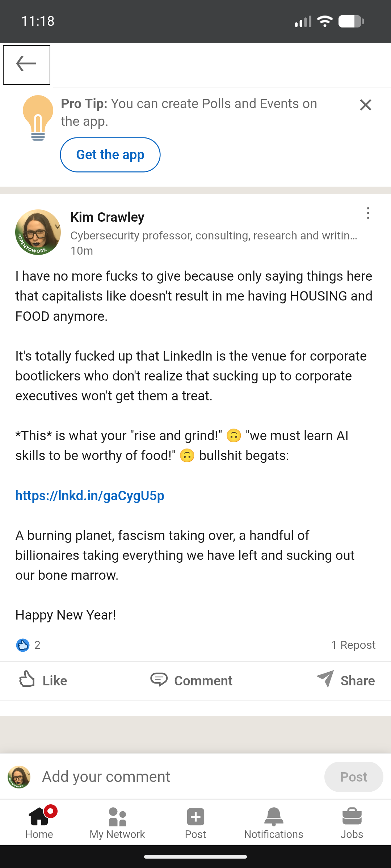Tap the back arrow icon
The image size is (391, 868).
pyautogui.click(x=26, y=65)
